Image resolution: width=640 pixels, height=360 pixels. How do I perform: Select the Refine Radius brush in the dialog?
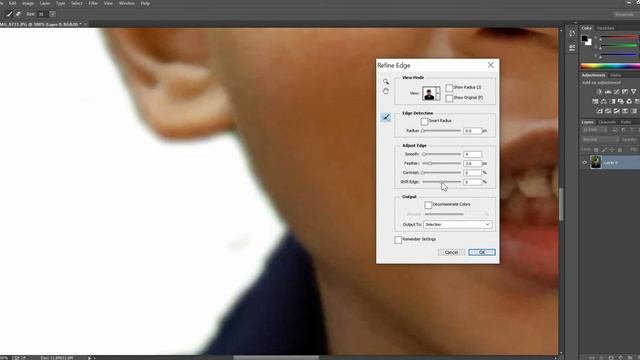coord(386,118)
